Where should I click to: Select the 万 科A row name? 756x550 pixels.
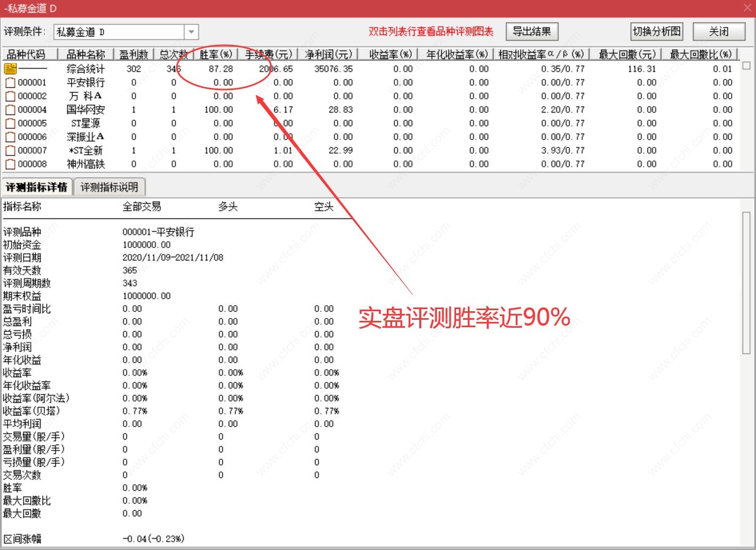click(x=85, y=96)
